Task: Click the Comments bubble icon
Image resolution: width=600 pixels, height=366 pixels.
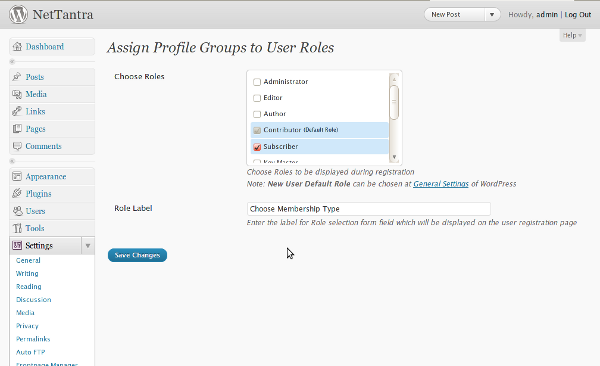Action: pos(17,146)
